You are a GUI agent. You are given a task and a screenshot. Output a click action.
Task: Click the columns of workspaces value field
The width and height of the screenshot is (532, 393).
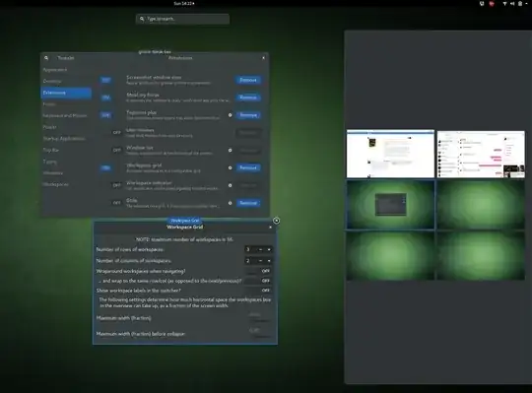coord(250,261)
